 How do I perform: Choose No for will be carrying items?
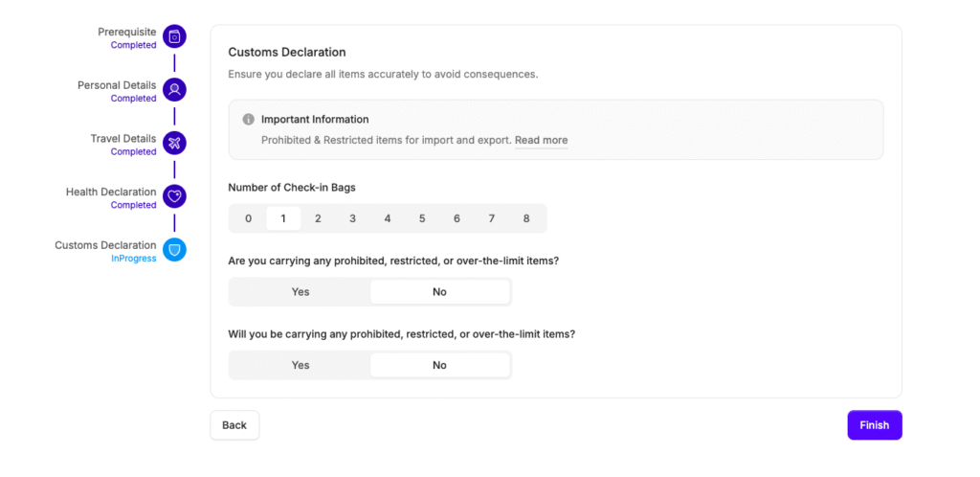440,365
